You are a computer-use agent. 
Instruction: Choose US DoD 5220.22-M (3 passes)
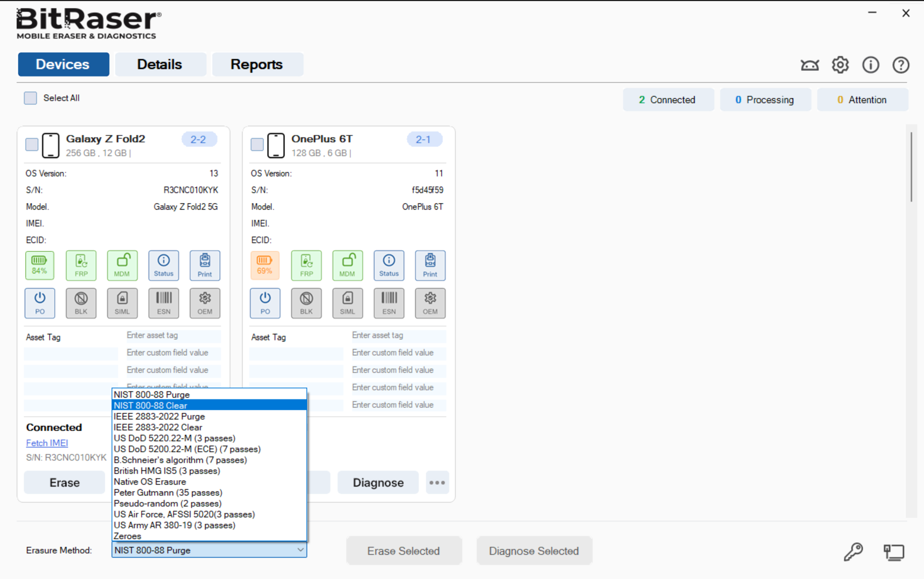(x=209, y=438)
